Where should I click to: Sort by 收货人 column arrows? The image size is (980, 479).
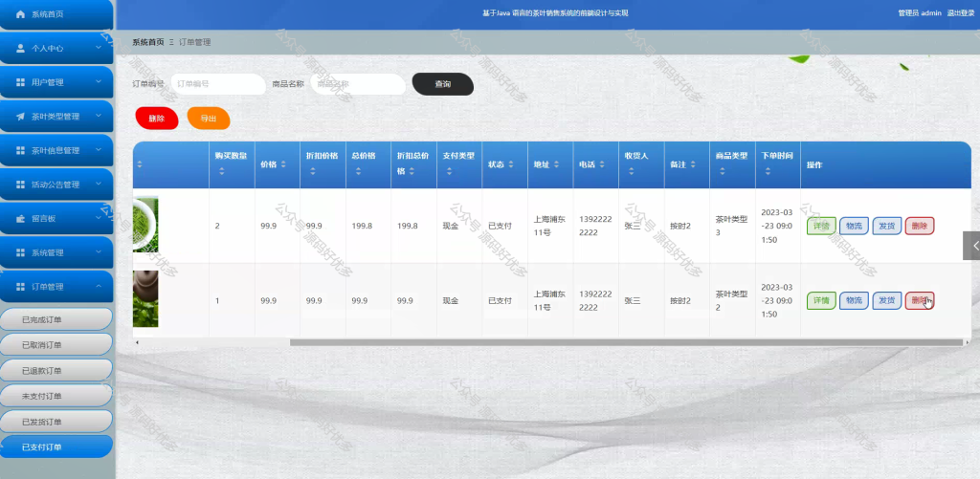pos(632,171)
